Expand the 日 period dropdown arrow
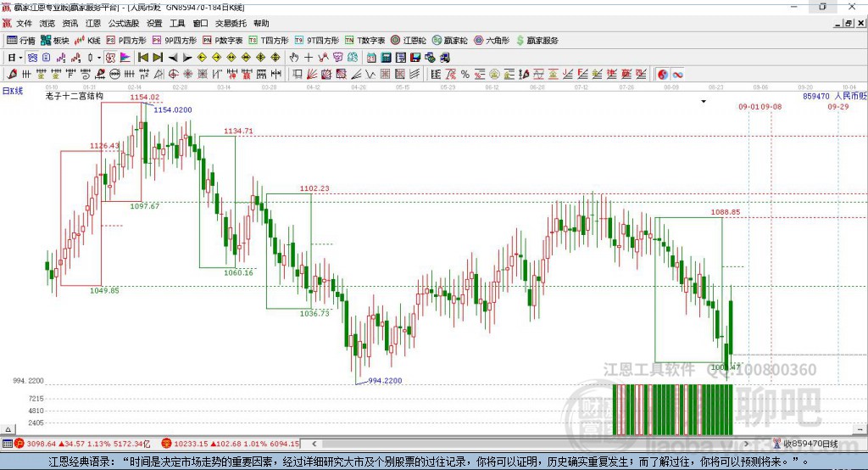 tap(20, 58)
